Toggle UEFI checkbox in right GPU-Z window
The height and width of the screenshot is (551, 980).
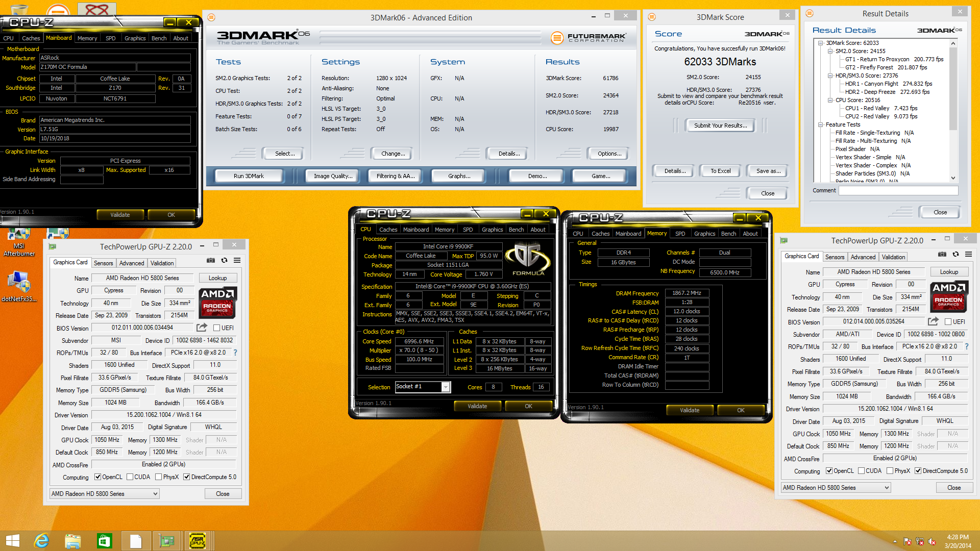click(x=948, y=322)
